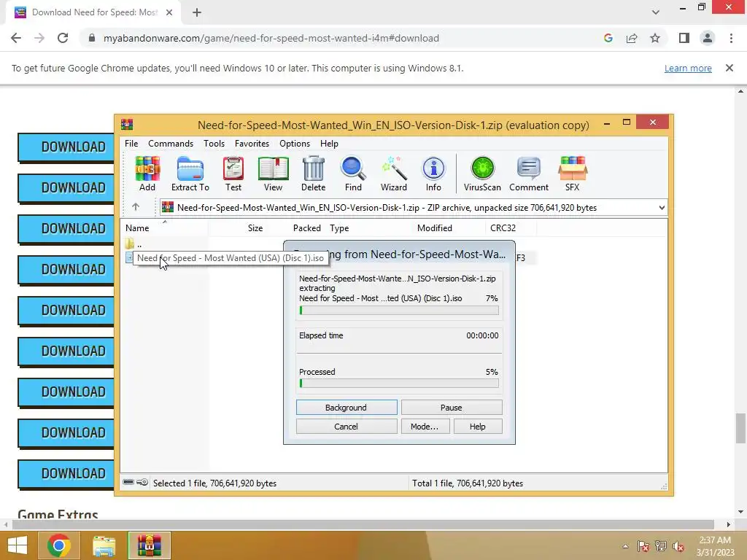Open Chrome side panel icon
The height and width of the screenshot is (560, 747).
tap(684, 38)
